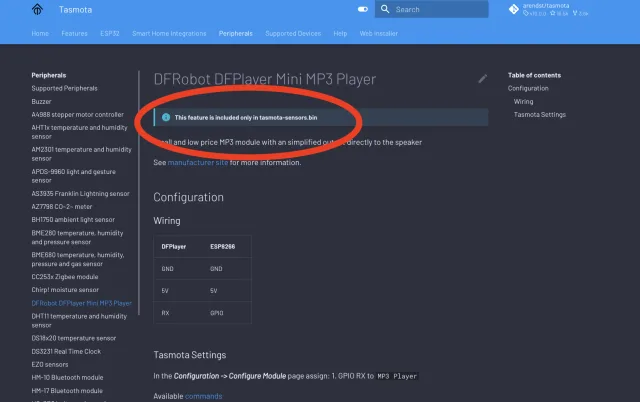640x402 pixels.
Task: Open DHT11 temperature and humidity sensor
Action: 79,320
